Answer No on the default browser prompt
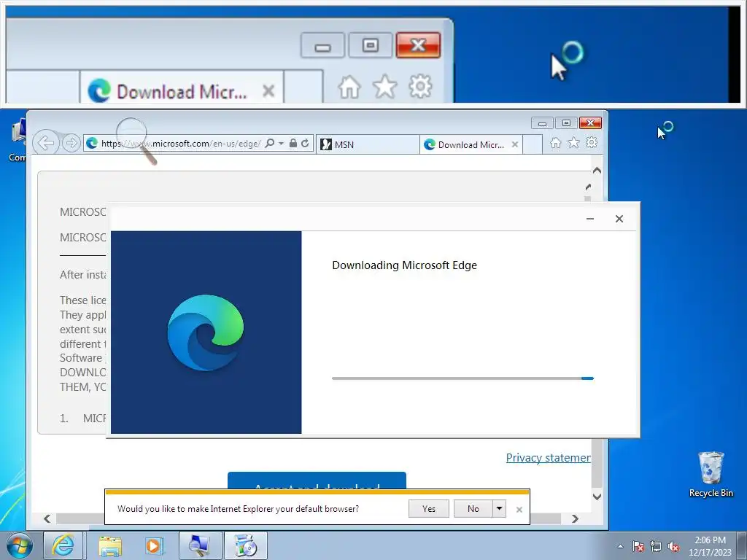This screenshot has height=560, width=747. (473, 508)
